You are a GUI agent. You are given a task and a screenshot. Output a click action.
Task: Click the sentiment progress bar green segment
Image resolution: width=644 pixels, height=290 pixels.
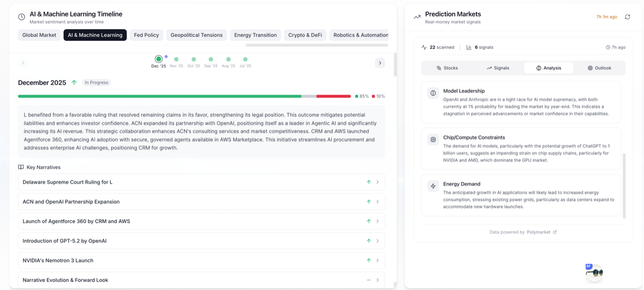click(159, 96)
